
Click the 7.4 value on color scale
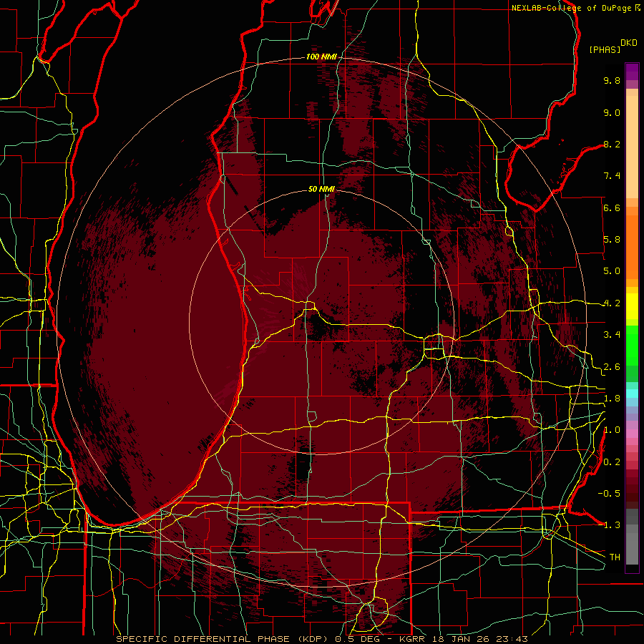[x=612, y=176]
